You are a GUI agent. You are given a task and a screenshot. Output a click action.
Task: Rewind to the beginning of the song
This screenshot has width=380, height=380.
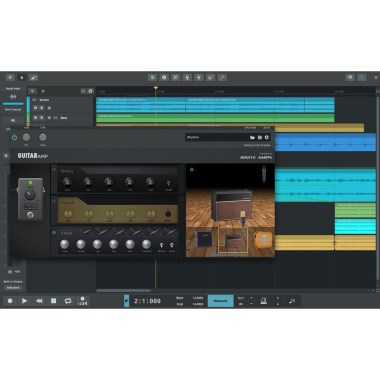(x=39, y=301)
